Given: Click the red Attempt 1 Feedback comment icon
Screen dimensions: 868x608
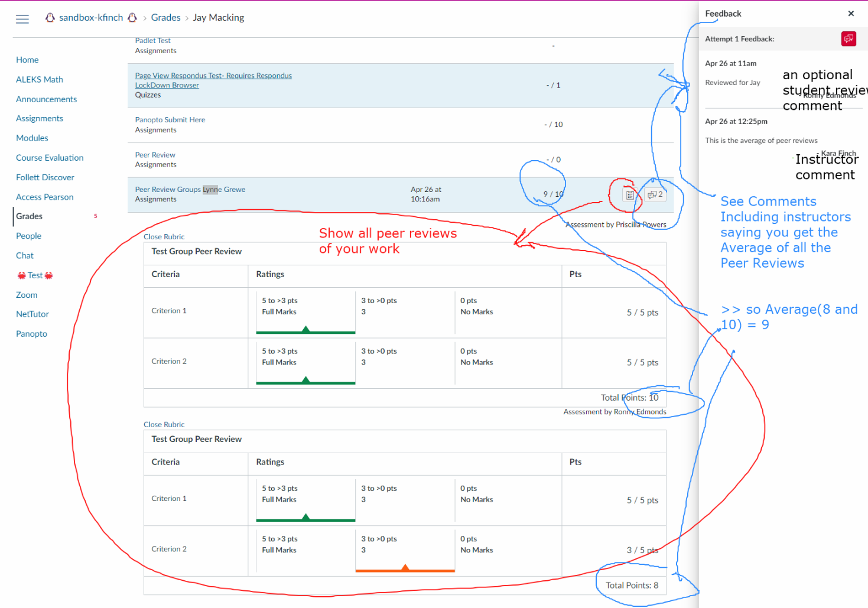Looking at the screenshot, I should click(849, 39).
